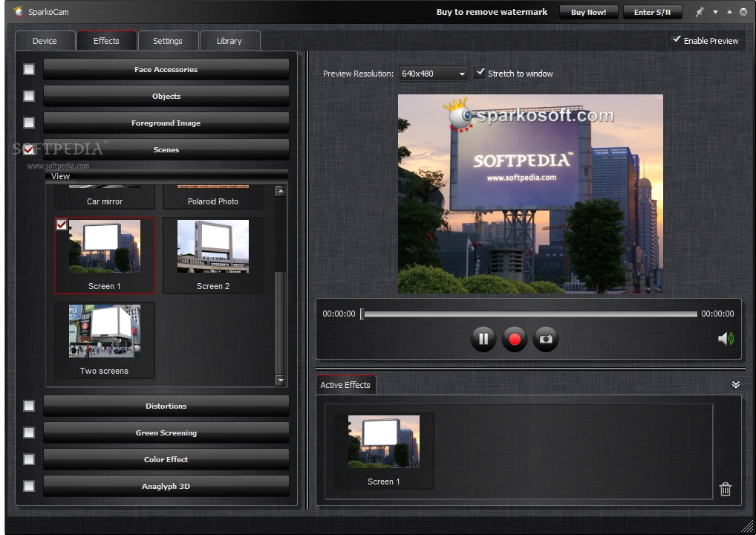Click the playback progress slider handle
The width and height of the screenshot is (756, 535).
[x=362, y=314]
